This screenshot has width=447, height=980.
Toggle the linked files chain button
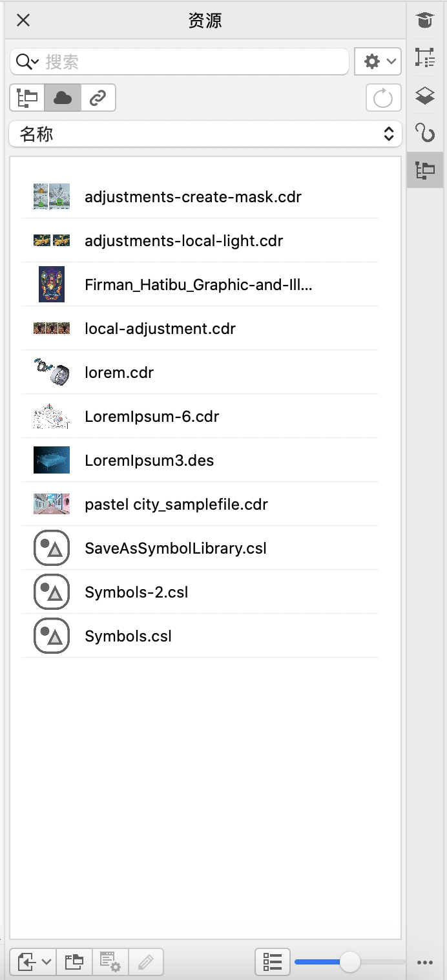pos(98,98)
